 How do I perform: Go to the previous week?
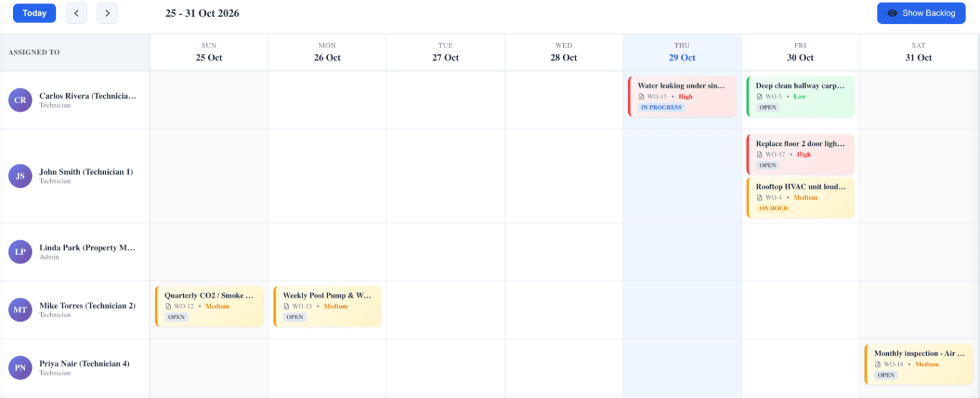click(x=76, y=13)
